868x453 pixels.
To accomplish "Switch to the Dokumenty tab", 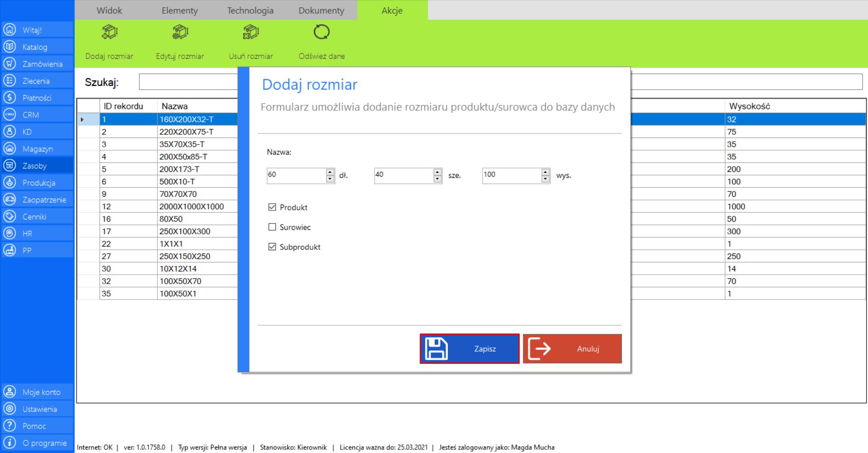I will click(x=321, y=10).
